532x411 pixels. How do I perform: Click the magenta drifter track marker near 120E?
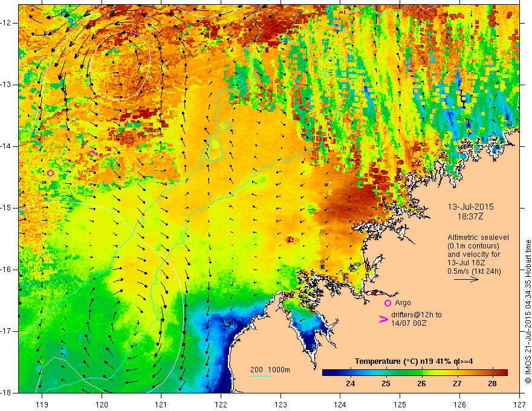click(94, 154)
